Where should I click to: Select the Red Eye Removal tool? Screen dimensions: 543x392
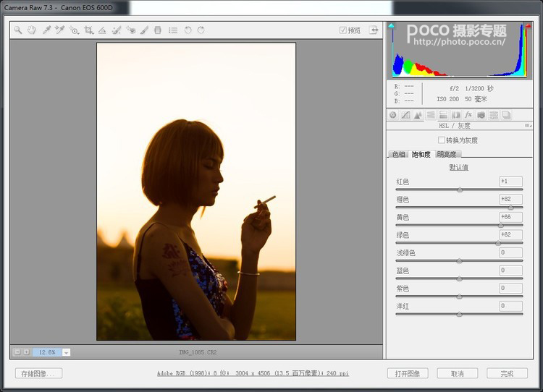(x=130, y=30)
